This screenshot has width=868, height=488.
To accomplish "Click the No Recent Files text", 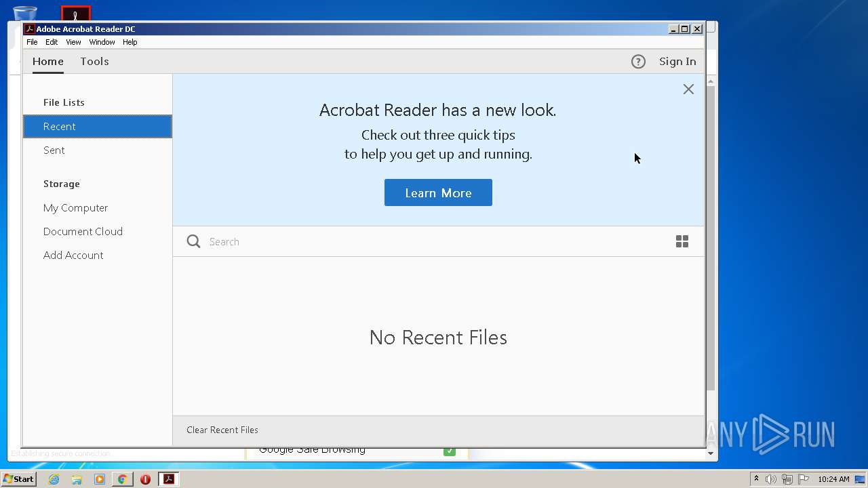I will tap(438, 338).
